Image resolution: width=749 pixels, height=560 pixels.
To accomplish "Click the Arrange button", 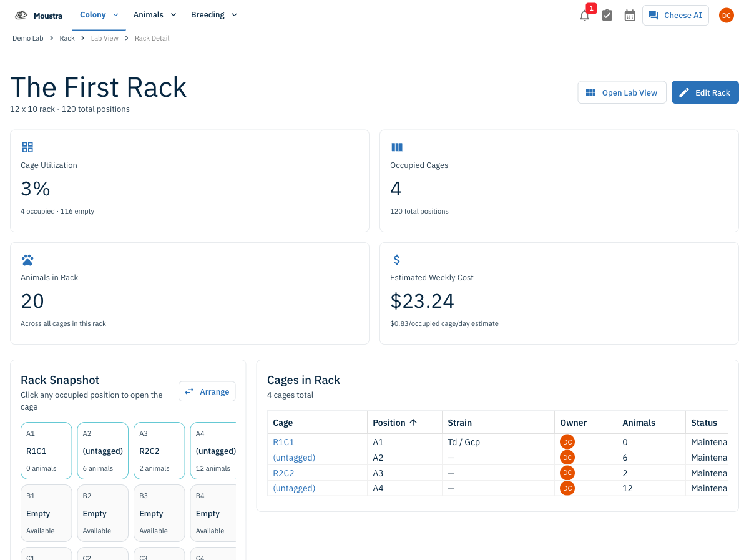I will click(x=207, y=391).
